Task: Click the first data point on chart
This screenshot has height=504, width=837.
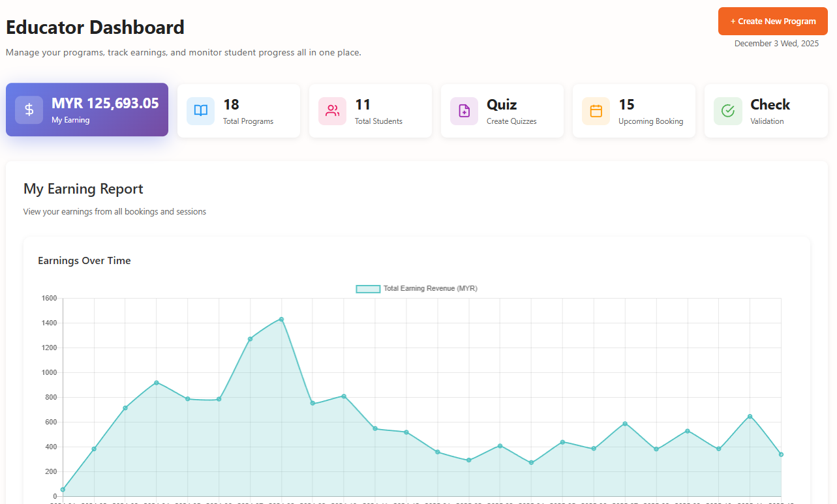Action: pyautogui.click(x=63, y=490)
